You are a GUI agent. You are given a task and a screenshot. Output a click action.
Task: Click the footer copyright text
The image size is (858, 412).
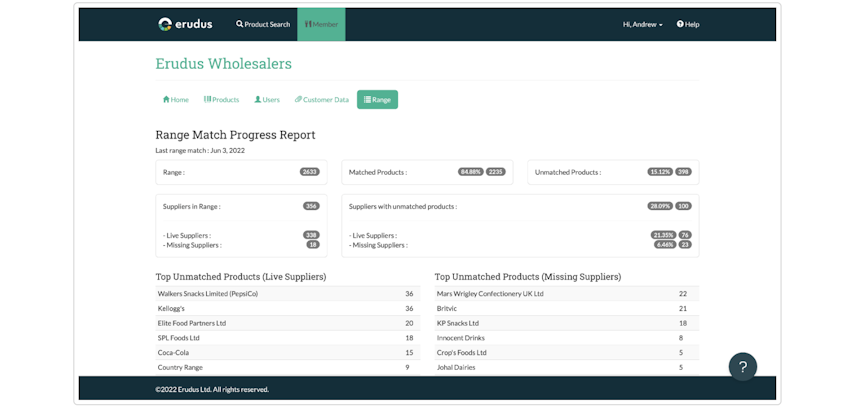pyautogui.click(x=212, y=390)
